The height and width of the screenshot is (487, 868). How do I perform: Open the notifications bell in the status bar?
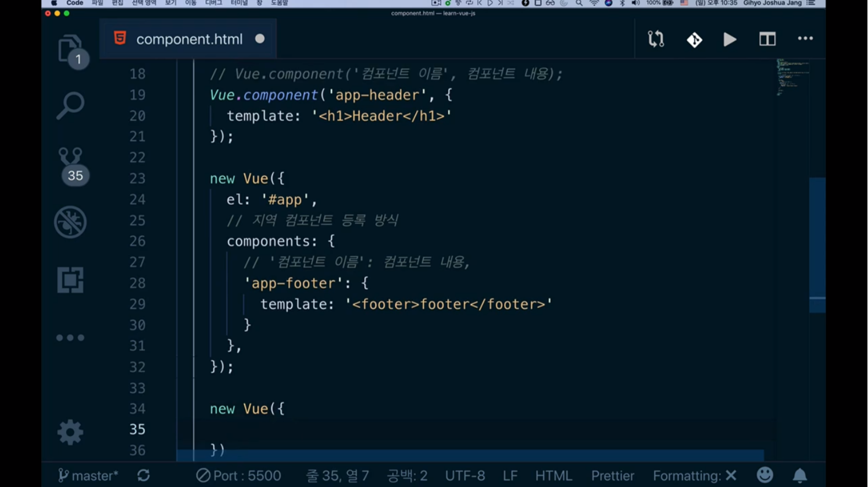[x=800, y=475]
